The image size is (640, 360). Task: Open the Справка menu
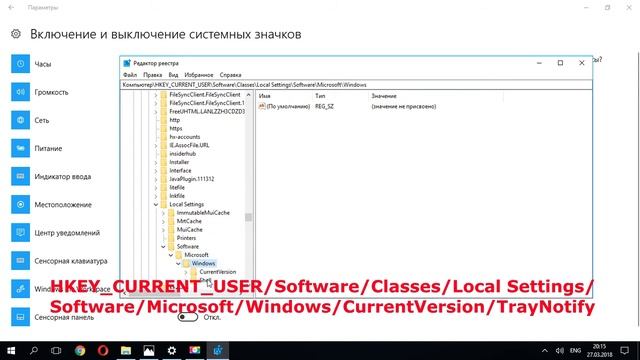[x=231, y=75]
